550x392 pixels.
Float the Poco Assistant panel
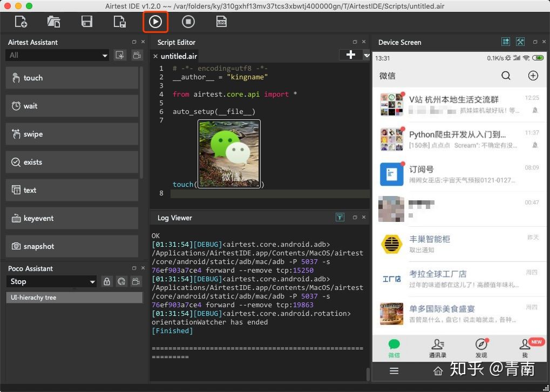[x=134, y=268]
